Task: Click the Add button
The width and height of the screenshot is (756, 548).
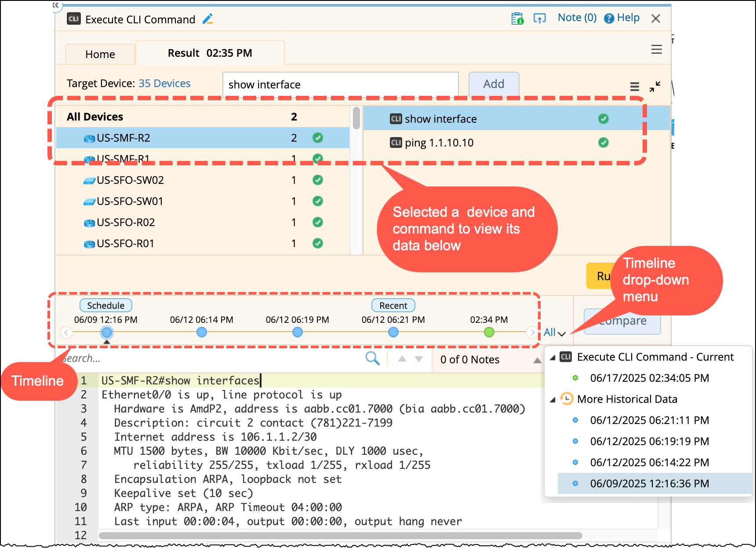Action: pos(494,84)
